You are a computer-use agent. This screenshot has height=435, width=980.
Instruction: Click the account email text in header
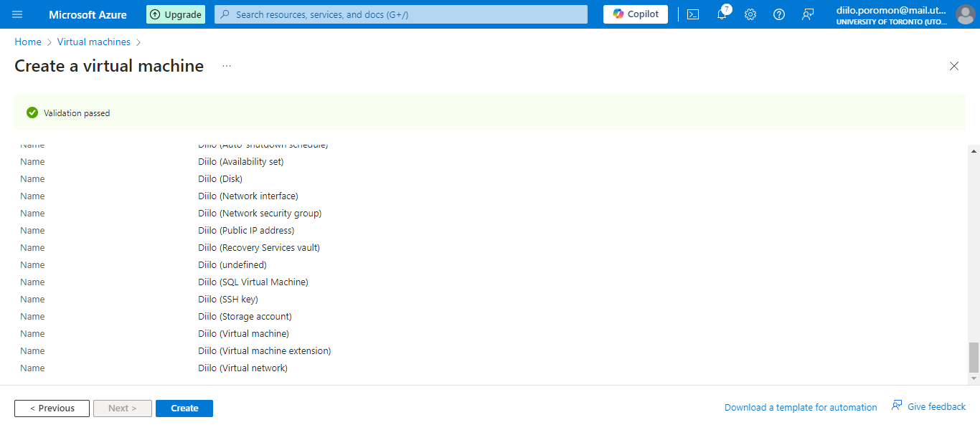[x=892, y=10]
